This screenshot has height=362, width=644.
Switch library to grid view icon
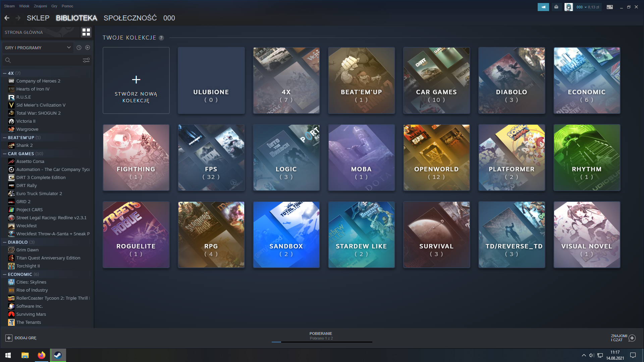coord(86,32)
